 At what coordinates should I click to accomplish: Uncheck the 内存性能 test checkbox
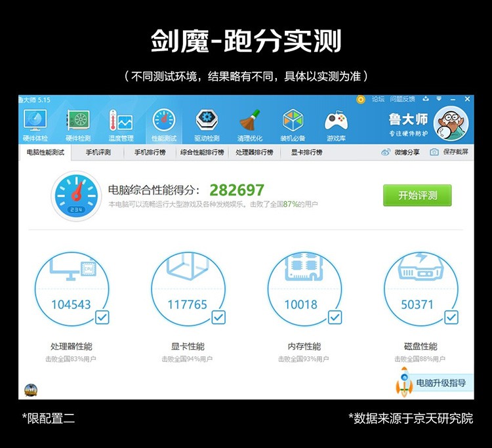pos(335,317)
